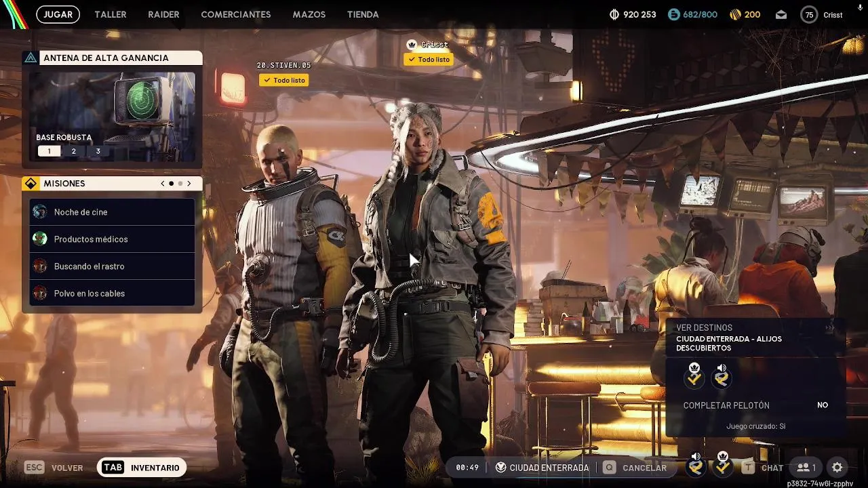Select Base Robusta stage 2
This screenshot has width=868, height=488.
(73, 151)
